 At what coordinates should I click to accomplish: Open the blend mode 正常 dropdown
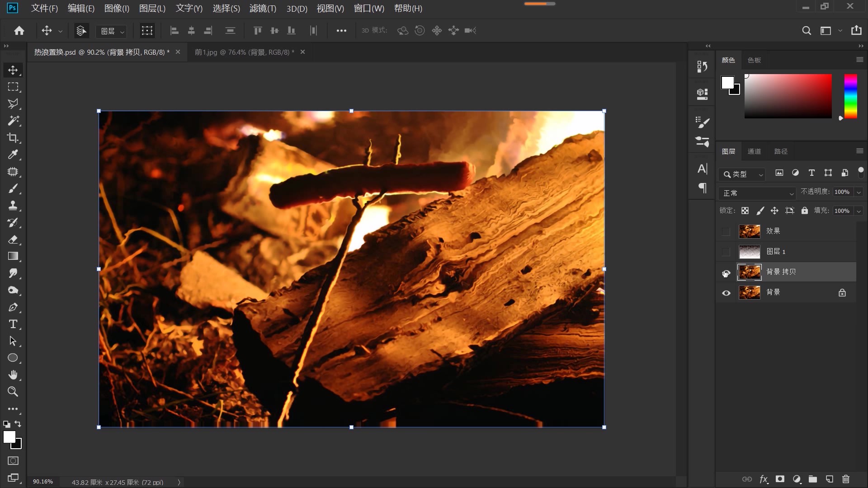757,193
